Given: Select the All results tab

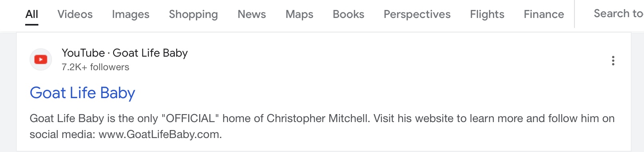Looking at the screenshot, I should pos(32,14).
